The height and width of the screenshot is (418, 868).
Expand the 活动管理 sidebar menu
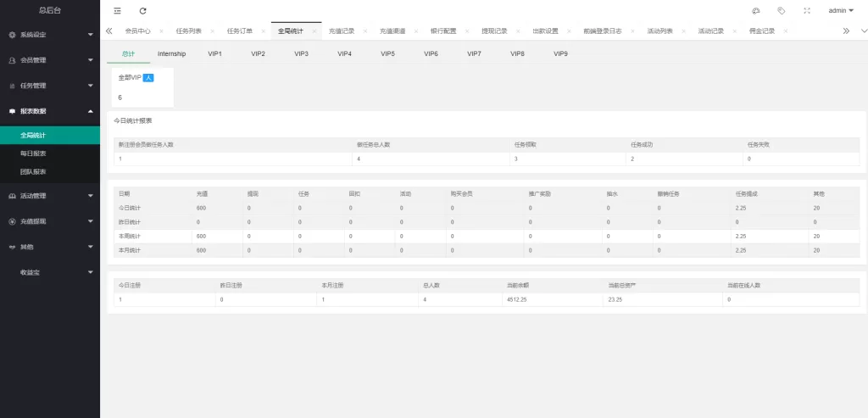[x=50, y=196]
